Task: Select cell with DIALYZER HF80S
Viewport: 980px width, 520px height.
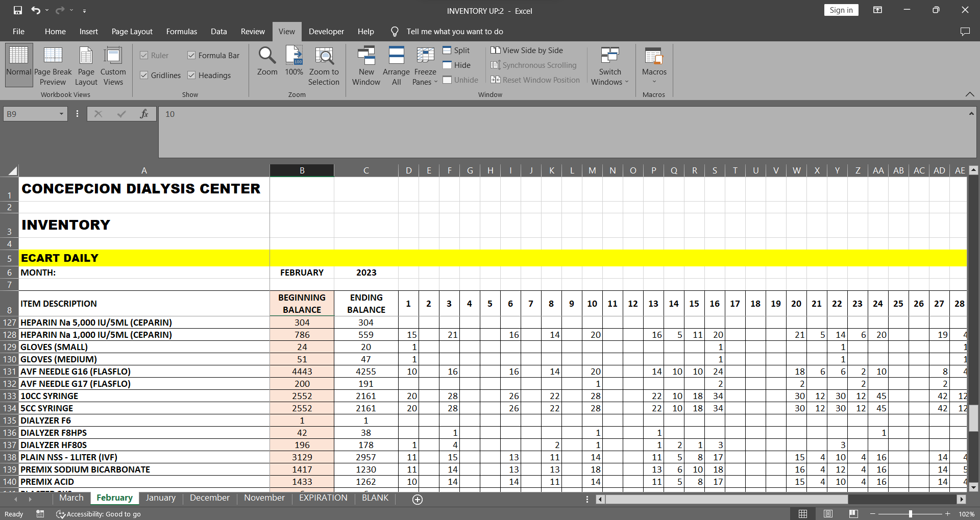Action: (144, 445)
